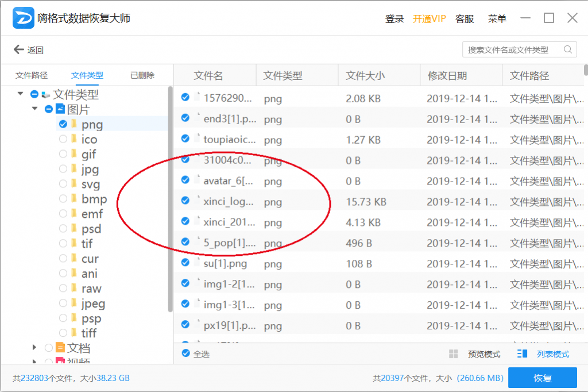Click file icon of su[1].png row
The width and height of the screenshot is (588, 392).
tap(198, 263)
